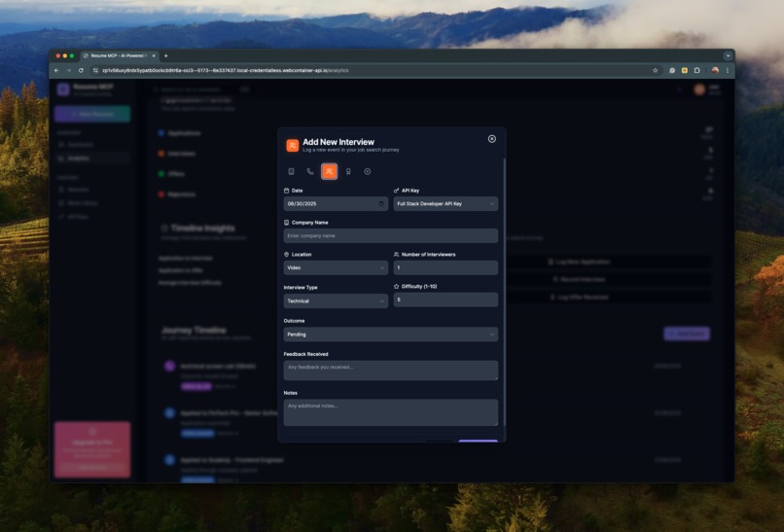784x532 pixels.
Task: Click the Outcome label
Action: coord(294,321)
